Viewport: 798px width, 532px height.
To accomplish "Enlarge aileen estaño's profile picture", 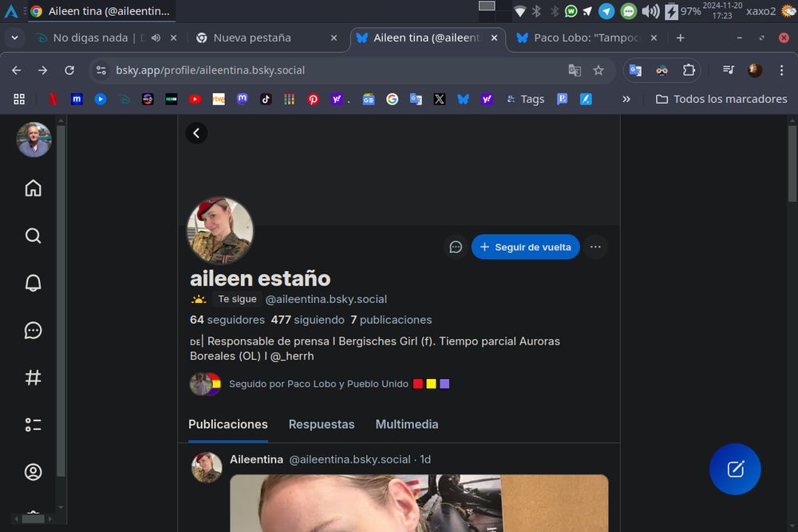I will pos(220,231).
